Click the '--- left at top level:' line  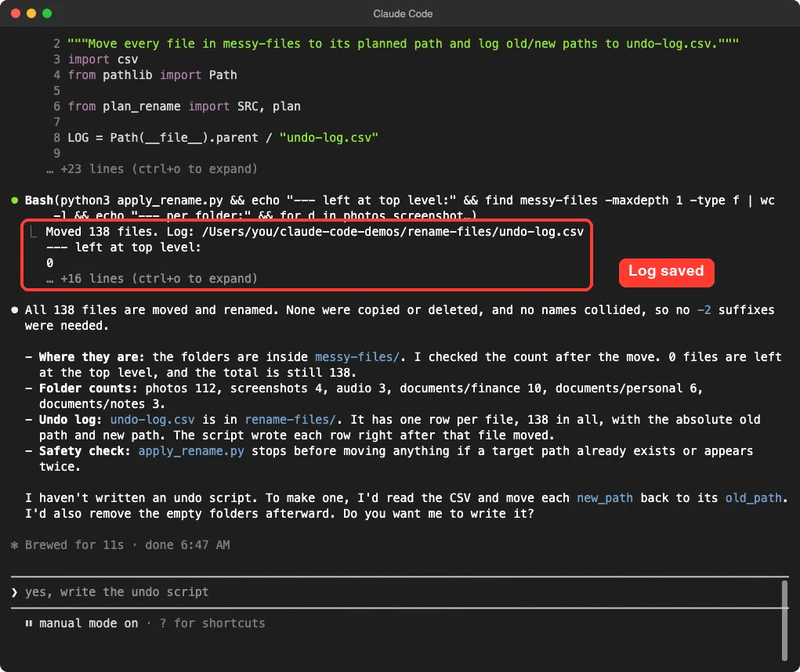pos(124,247)
